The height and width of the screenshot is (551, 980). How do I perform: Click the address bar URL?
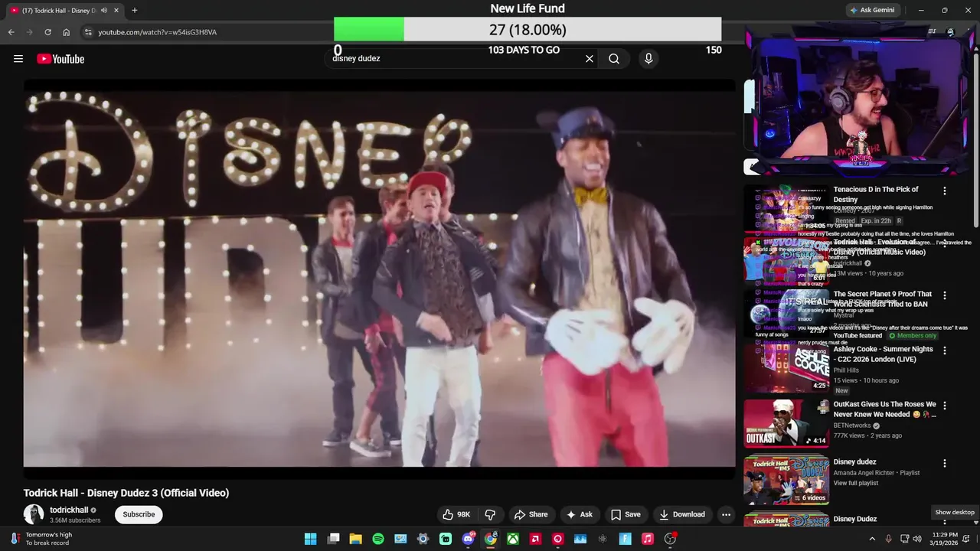(x=157, y=32)
